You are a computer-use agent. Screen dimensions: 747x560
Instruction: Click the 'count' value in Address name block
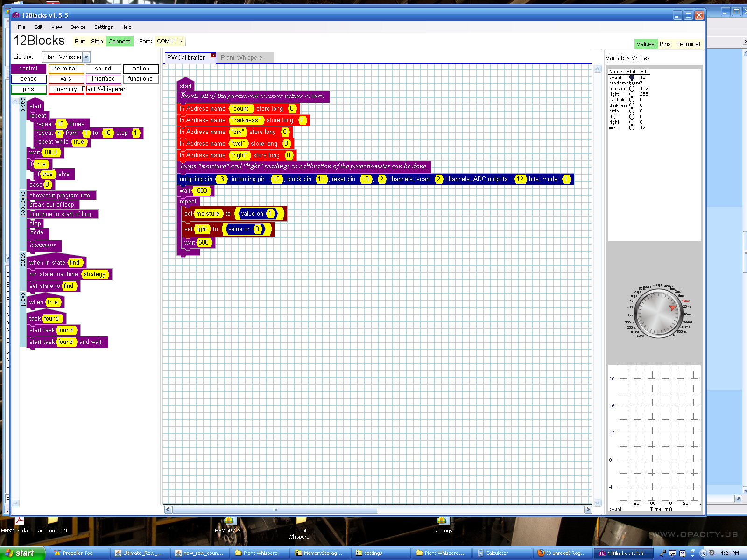pos(241,109)
